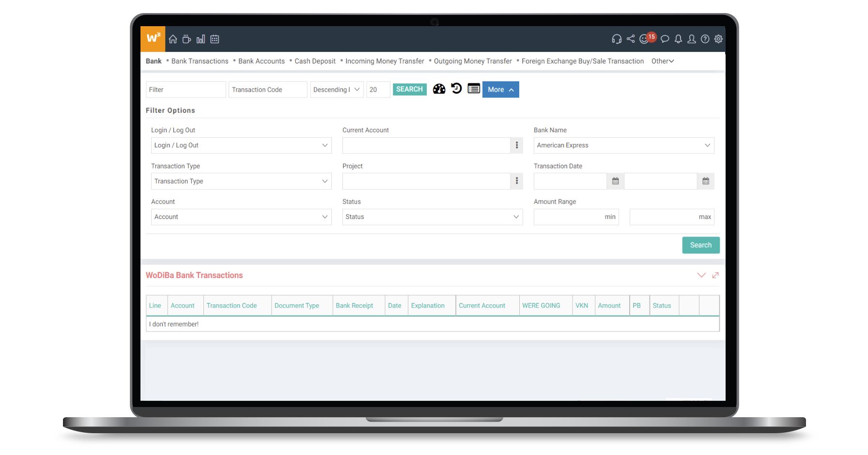Open Incoming Money Transfer menu

384,61
